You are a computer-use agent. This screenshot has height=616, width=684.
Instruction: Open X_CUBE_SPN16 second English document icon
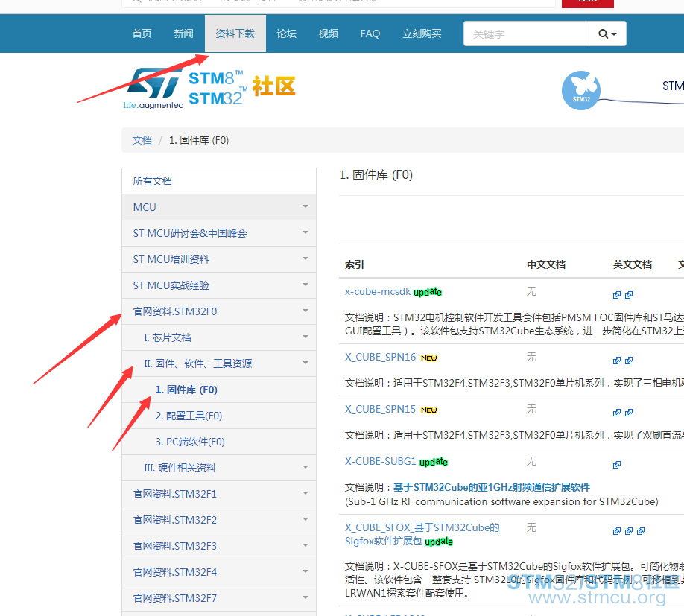[629, 361]
